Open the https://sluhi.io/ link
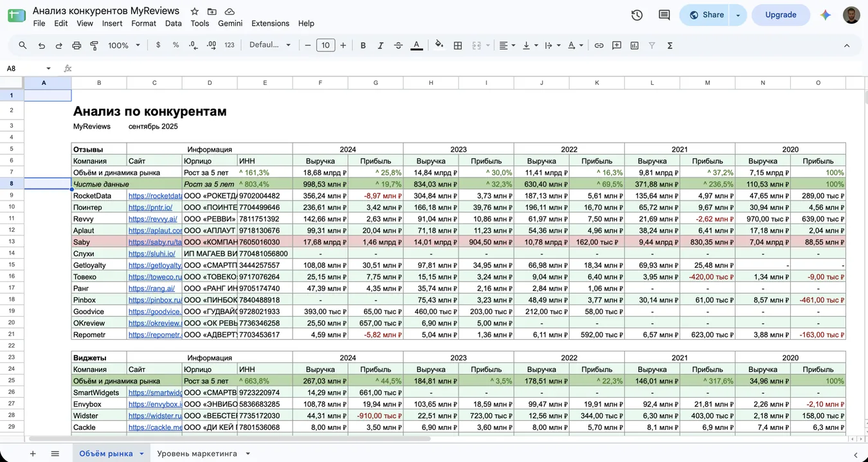Viewport: 868px width, 462px height. point(152,254)
